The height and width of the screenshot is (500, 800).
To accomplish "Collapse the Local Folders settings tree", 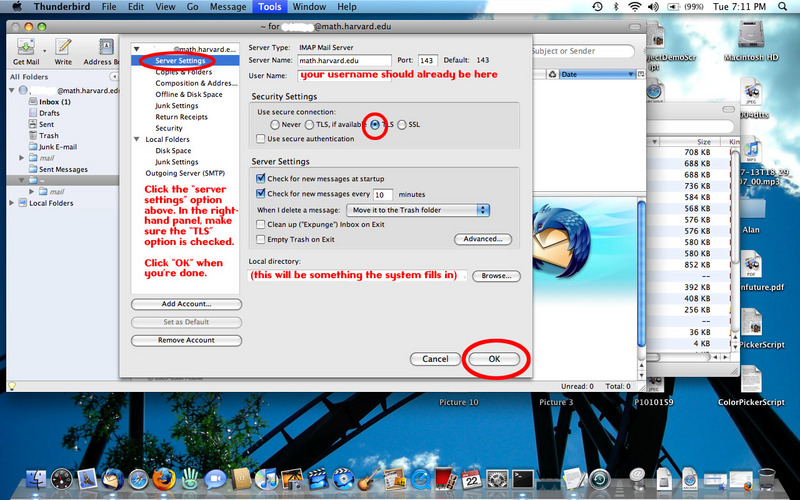I will pyautogui.click(x=137, y=139).
